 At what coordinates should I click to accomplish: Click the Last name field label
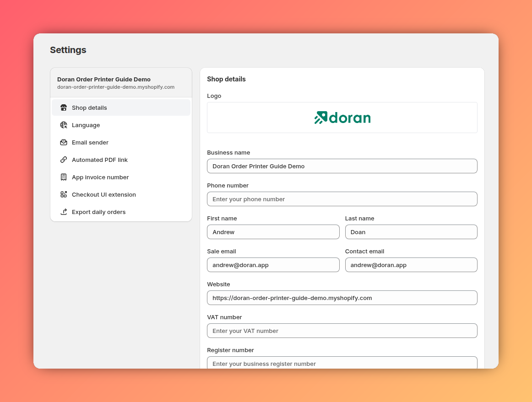[360, 218]
